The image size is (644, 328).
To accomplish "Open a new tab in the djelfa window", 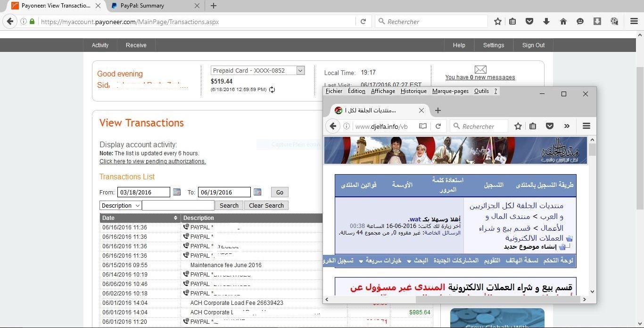I will [438, 110].
